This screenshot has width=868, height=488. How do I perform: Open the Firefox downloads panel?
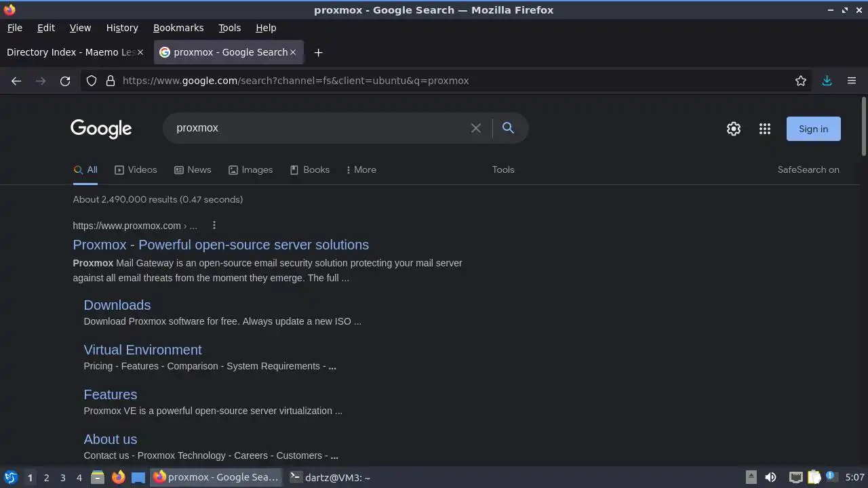pos(827,81)
